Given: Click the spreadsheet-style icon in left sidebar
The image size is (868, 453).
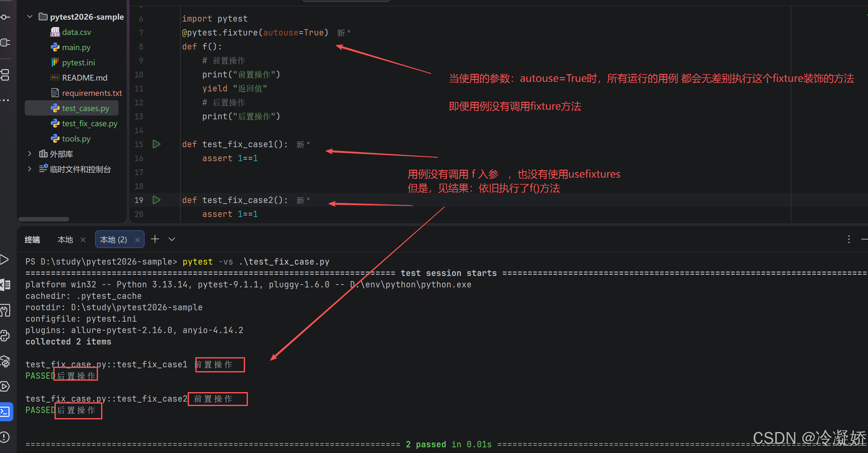Looking at the screenshot, I should coord(5,285).
